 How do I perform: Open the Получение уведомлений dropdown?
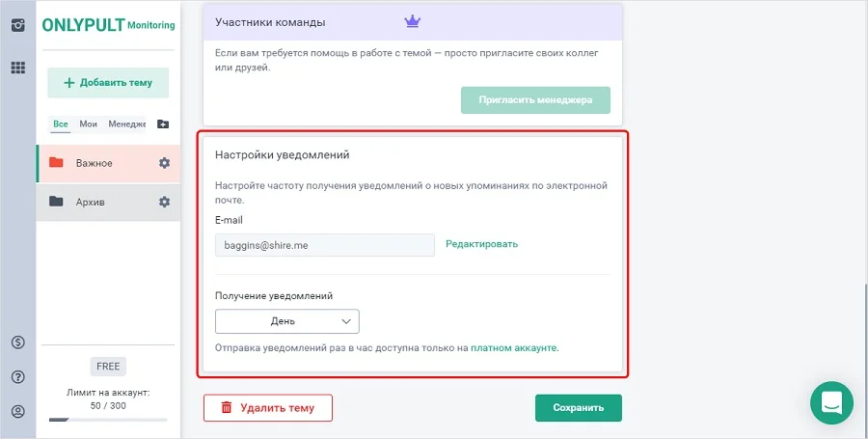point(286,321)
